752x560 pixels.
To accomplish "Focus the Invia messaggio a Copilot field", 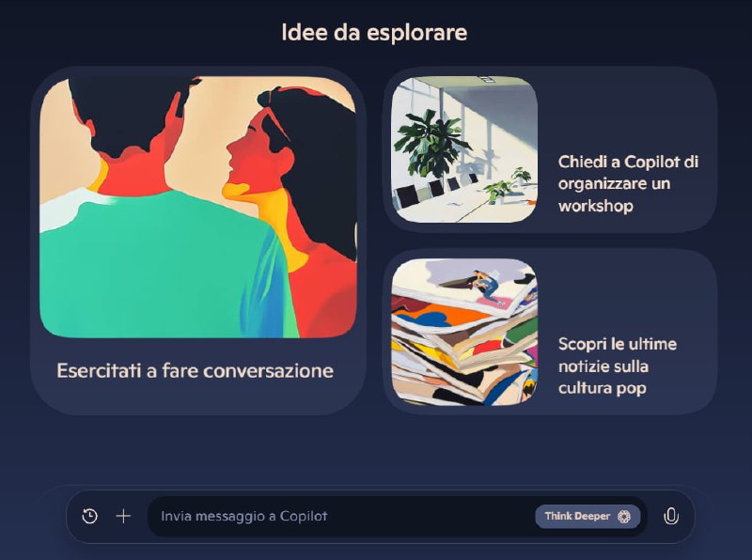I will (x=345, y=517).
